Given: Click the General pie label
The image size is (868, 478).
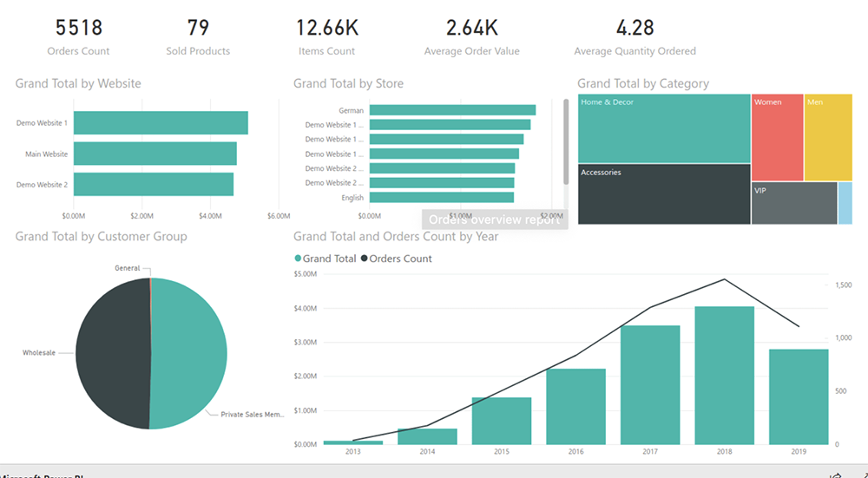Looking at the screenshot, I should 128,268.
